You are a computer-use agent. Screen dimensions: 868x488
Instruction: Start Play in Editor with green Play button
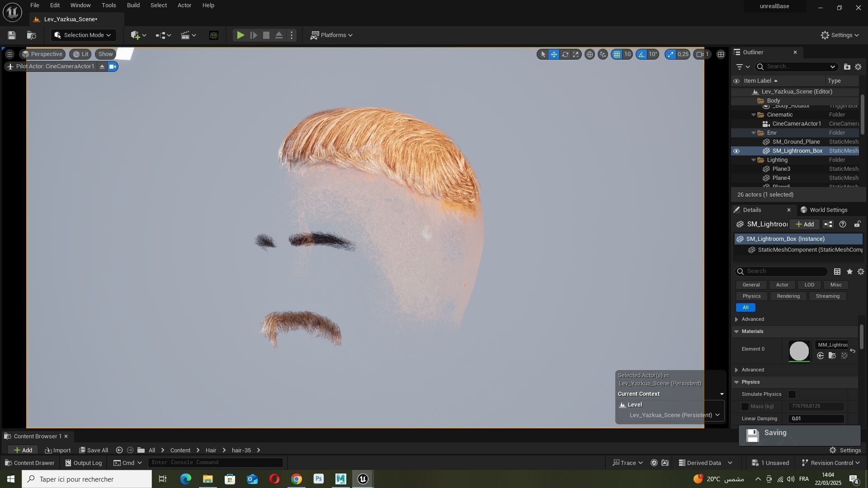tap(241, 35)
